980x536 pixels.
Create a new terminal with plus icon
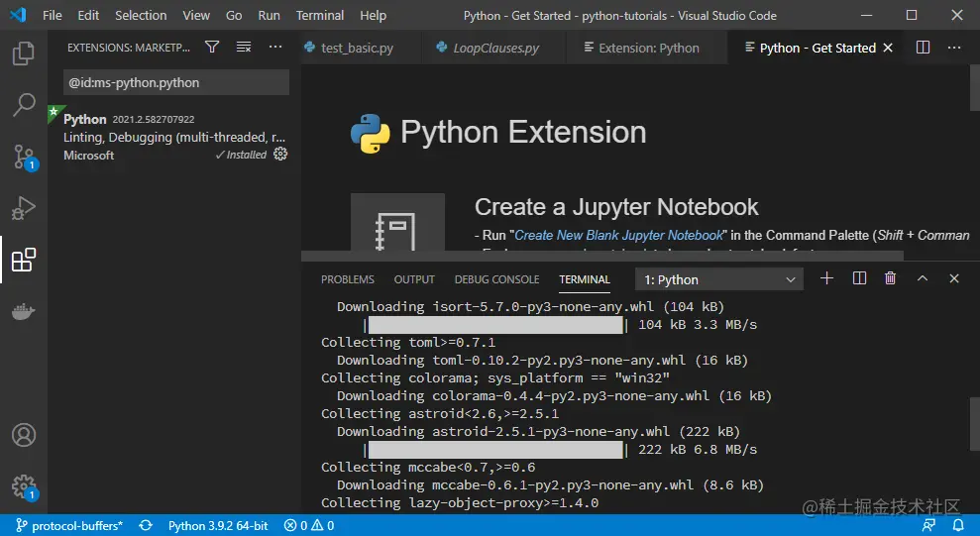(x=826, y=278)
